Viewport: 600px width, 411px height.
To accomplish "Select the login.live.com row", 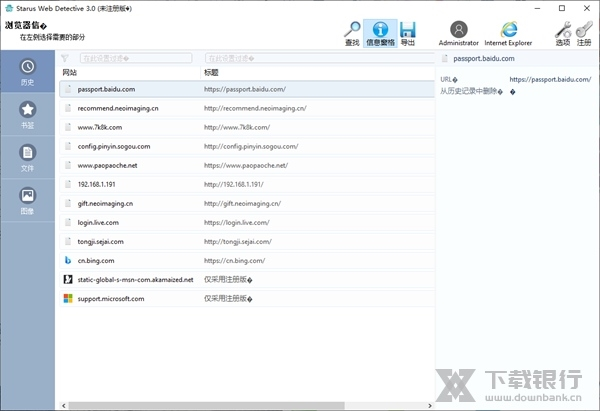I will [x=247, y=222].
